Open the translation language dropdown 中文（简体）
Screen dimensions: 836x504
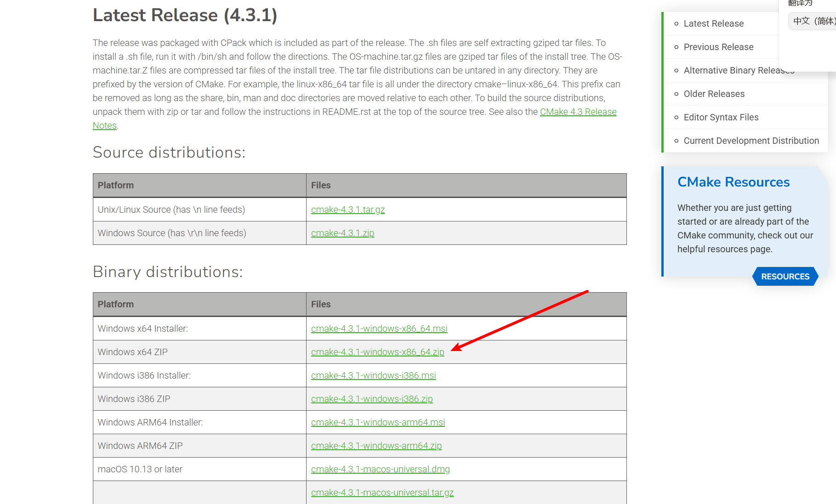point(813,21)
